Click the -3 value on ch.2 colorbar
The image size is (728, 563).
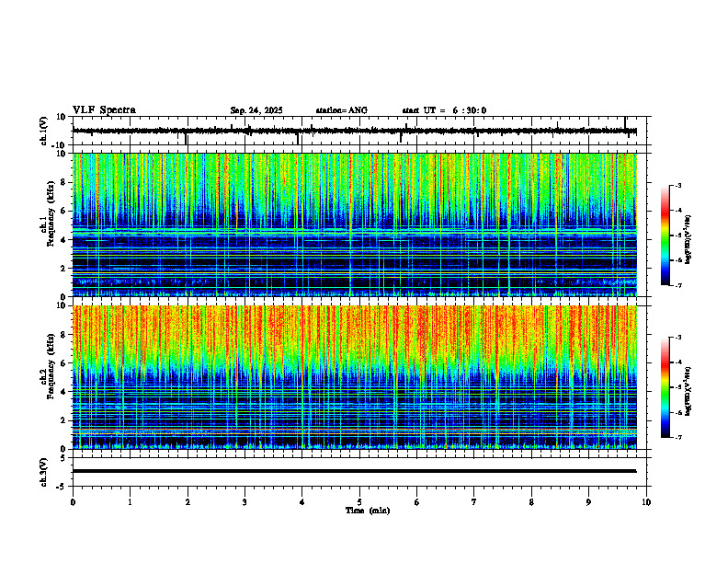coord(678,338)
